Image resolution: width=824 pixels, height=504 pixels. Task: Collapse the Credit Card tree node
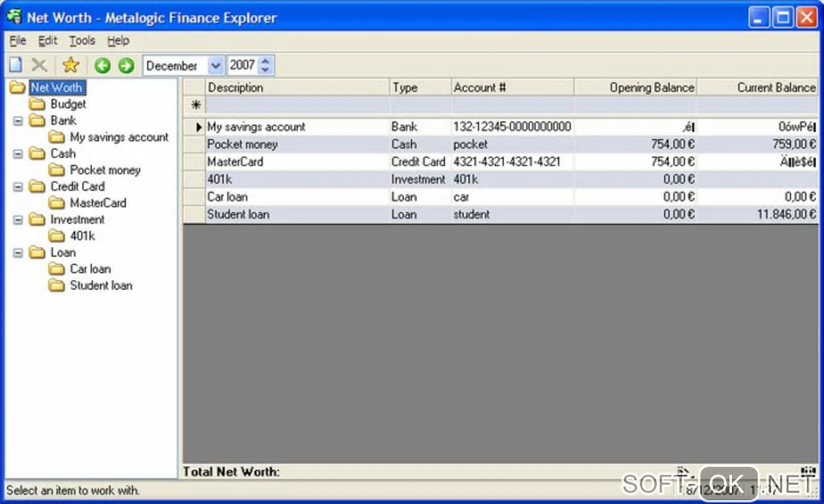[x=18, y=187]
